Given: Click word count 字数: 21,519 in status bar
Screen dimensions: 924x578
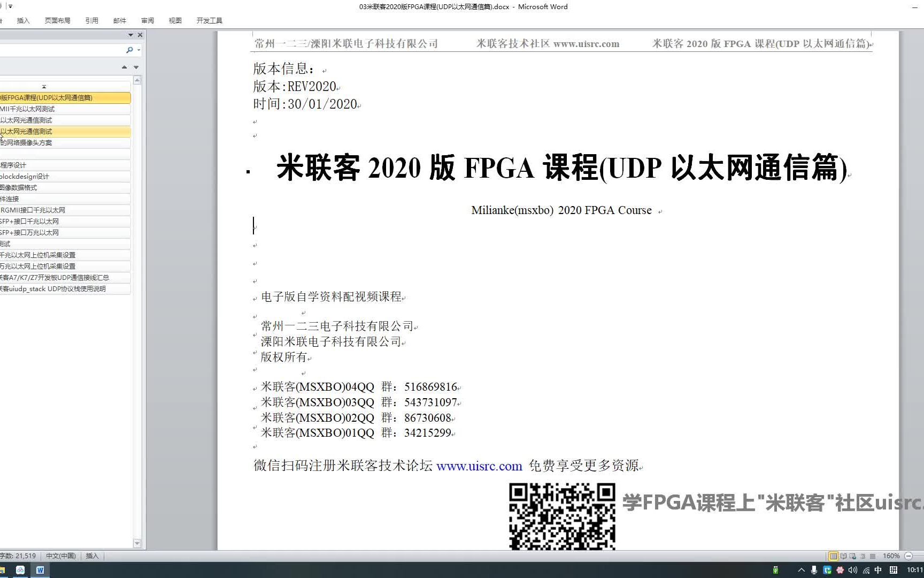Looking at the screenshot, I should 18,556.
